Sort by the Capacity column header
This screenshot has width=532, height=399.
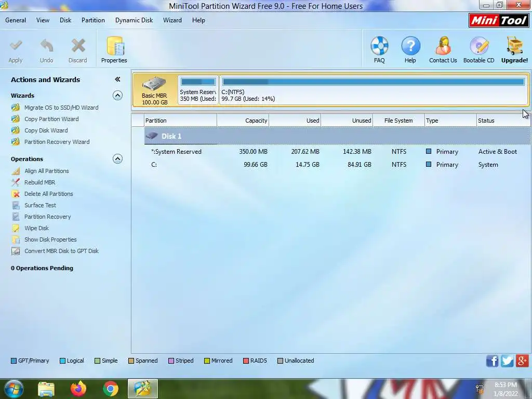(x=243, y=121)
